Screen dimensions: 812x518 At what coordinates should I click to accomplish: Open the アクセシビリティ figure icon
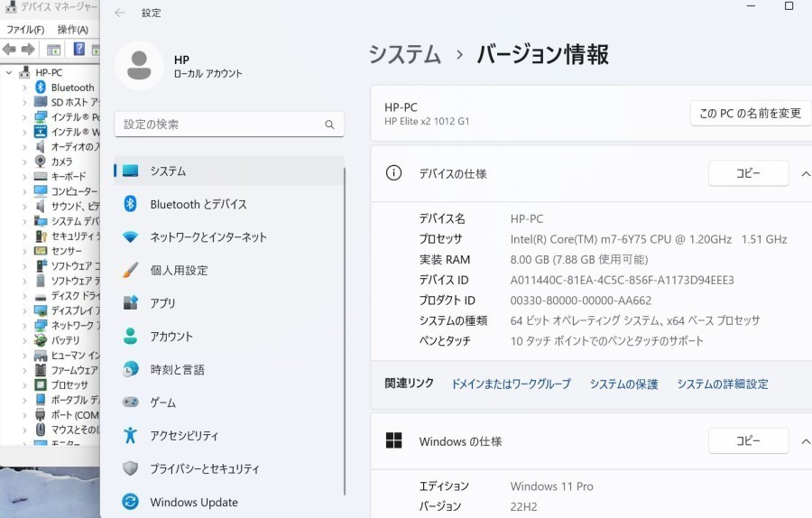pyautogui.click(x=130, y=435)
